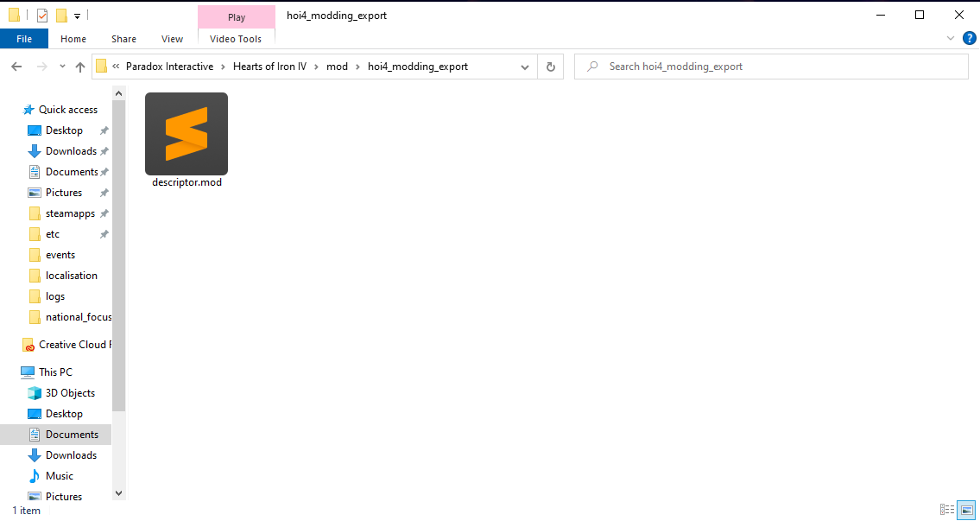Click the navigation pane scrollbar down arrow

(118, 493)
